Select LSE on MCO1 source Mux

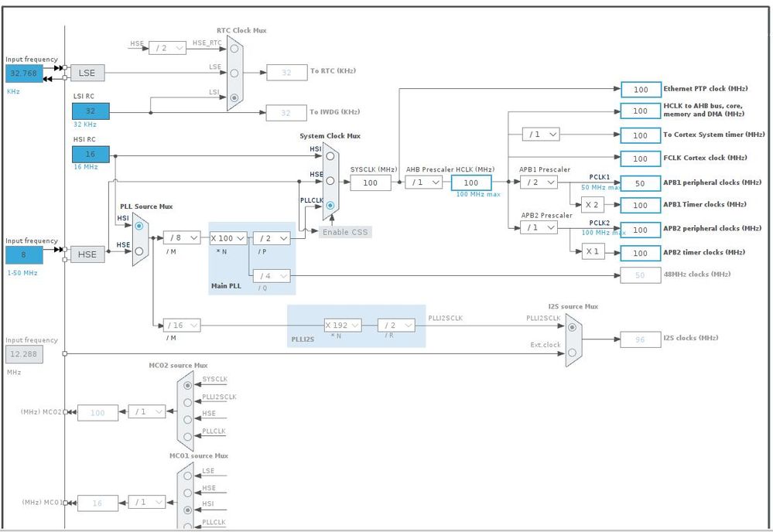tap(187, 476)
